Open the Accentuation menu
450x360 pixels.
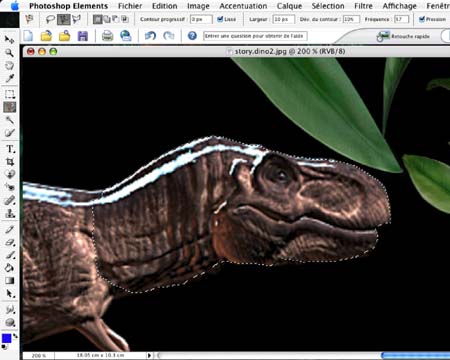click(243, 6)
